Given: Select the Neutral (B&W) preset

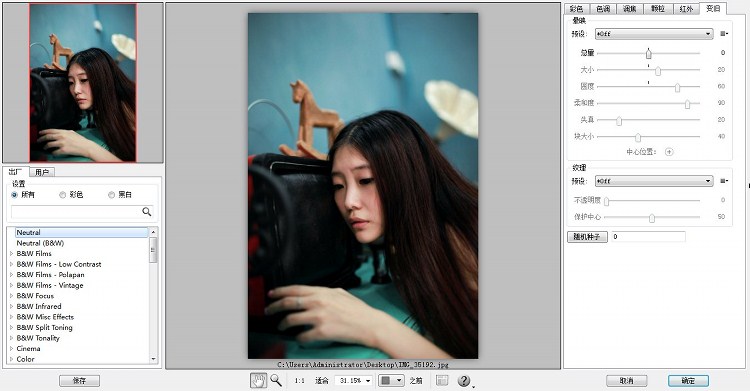Looking at the screenshot, I should pos(40,243).
